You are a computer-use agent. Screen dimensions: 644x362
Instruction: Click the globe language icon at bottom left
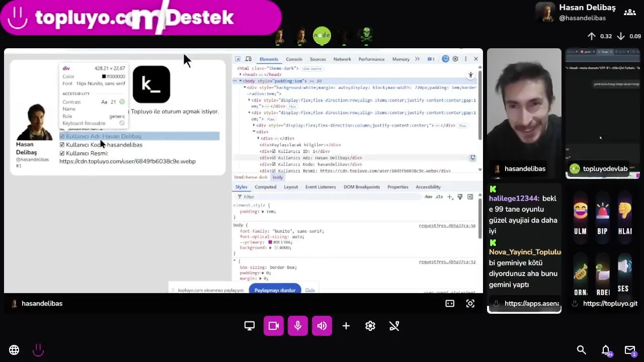click(14, 350)
